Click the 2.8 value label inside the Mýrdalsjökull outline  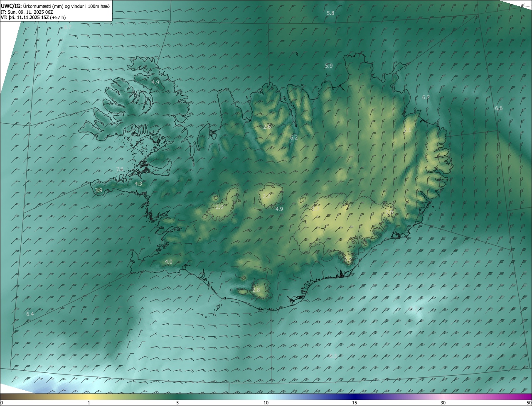point(256,290)
